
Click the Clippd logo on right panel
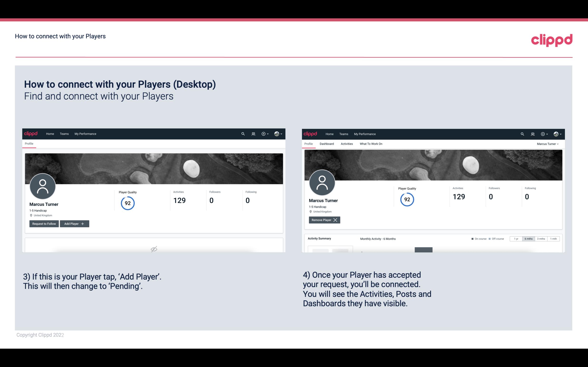(x=310, y=134)
